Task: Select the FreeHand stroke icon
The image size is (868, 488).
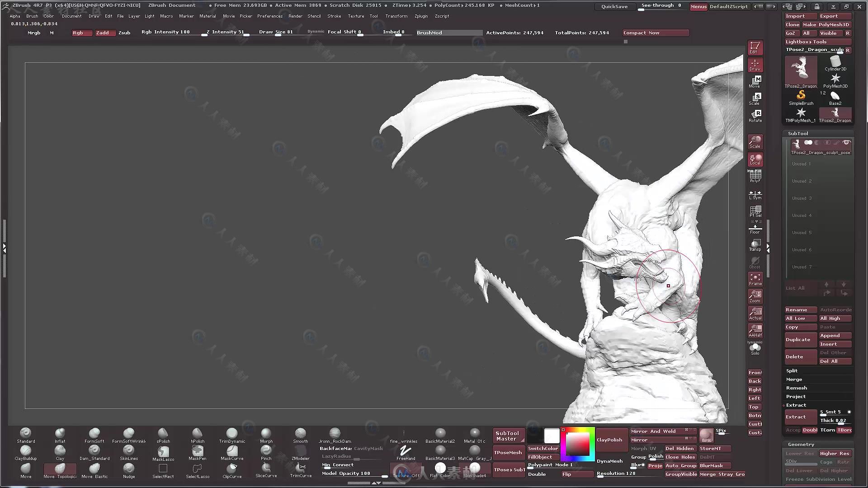Action: [406, 452]
